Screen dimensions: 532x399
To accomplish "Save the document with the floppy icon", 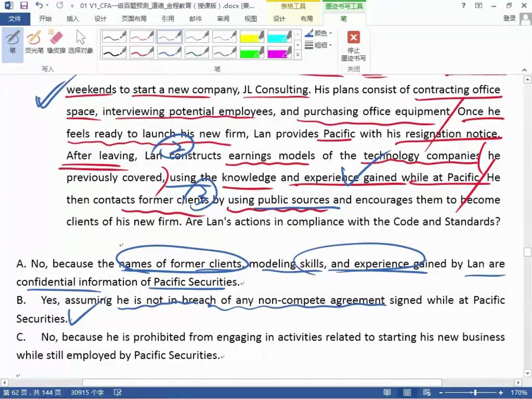I will [x=24, y=6].
